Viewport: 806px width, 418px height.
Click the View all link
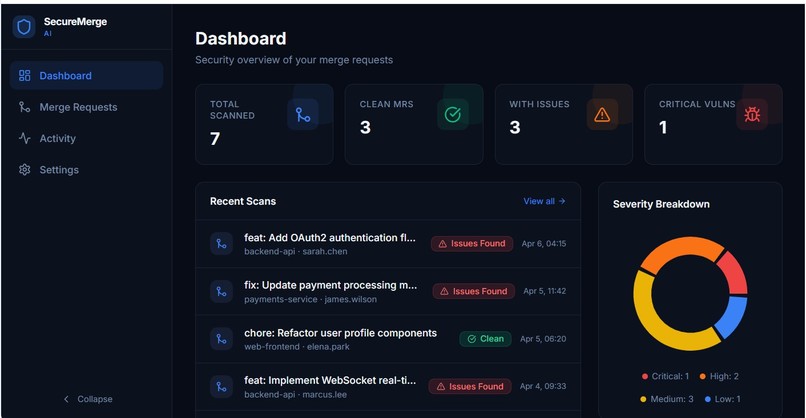[x=544, y=201]
